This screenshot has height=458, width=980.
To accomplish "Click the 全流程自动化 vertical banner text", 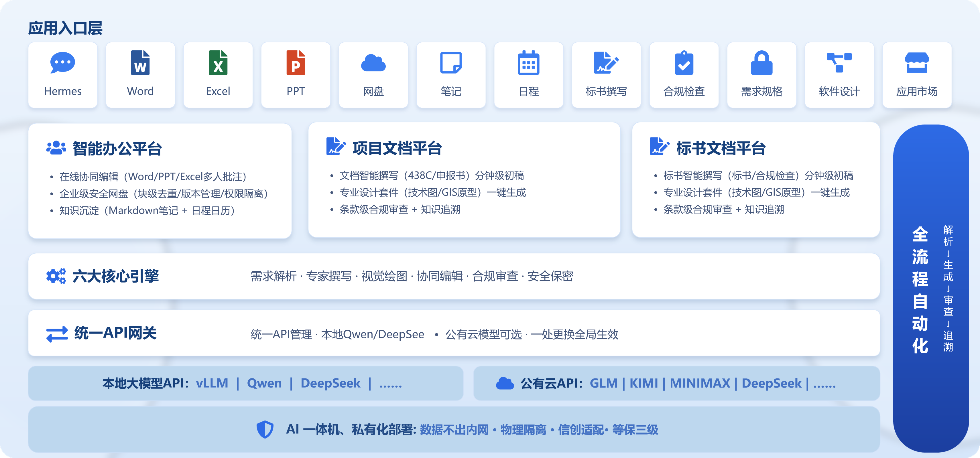I will pyautogui.click(x=920, y=290).
